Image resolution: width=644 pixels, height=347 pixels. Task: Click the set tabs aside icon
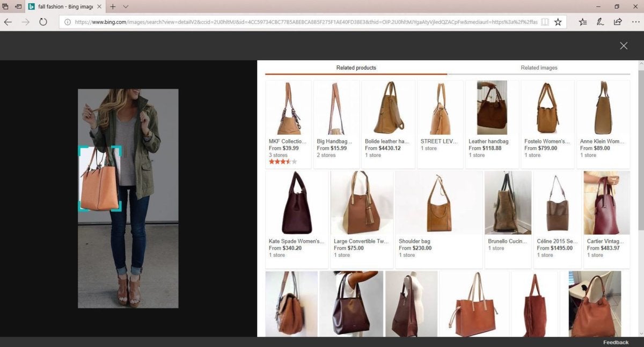(19, 6)
